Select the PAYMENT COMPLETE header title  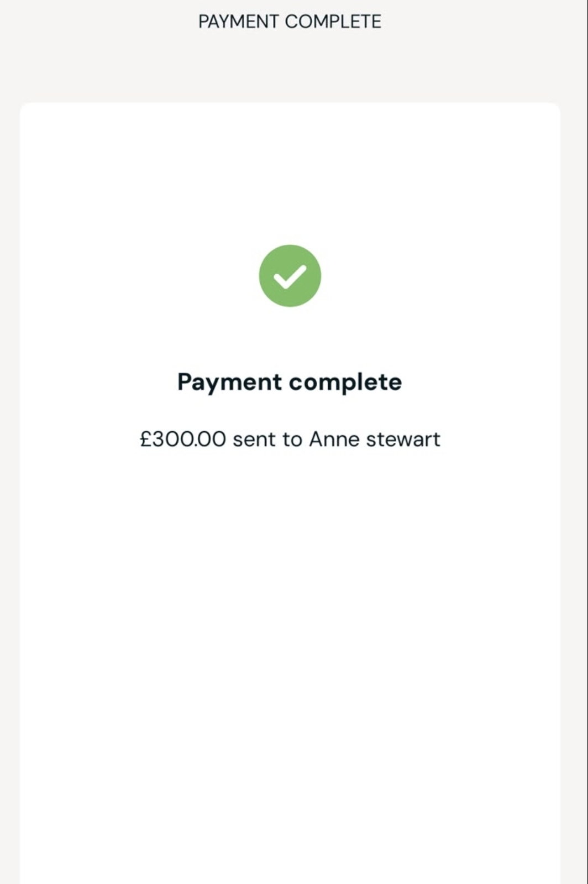point(290,22)
